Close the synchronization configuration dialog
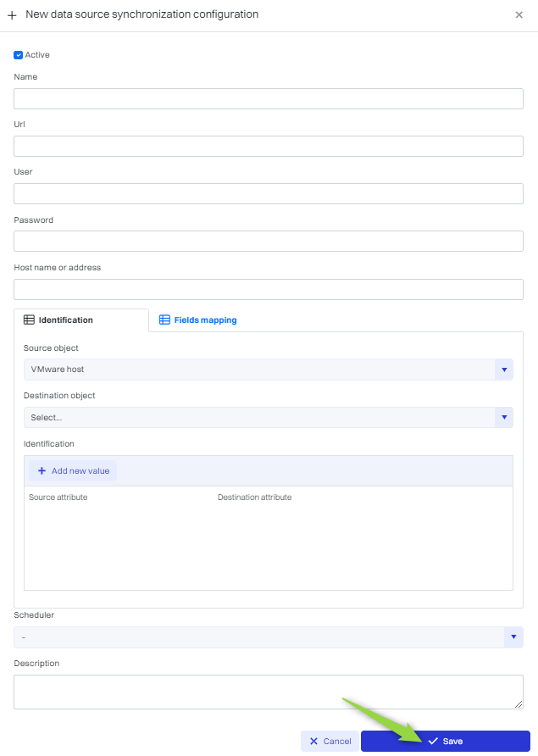This screenshot has height=756, width=538. pos(519,15)
